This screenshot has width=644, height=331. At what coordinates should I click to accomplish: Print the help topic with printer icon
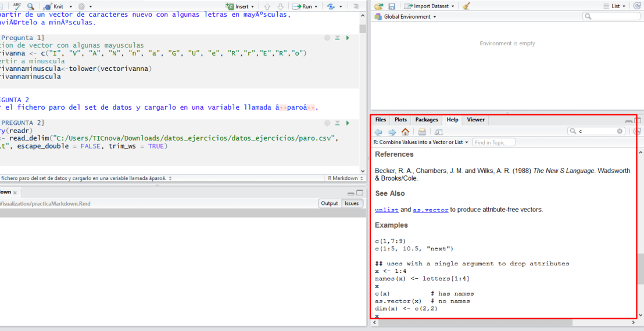click(423, 132)
